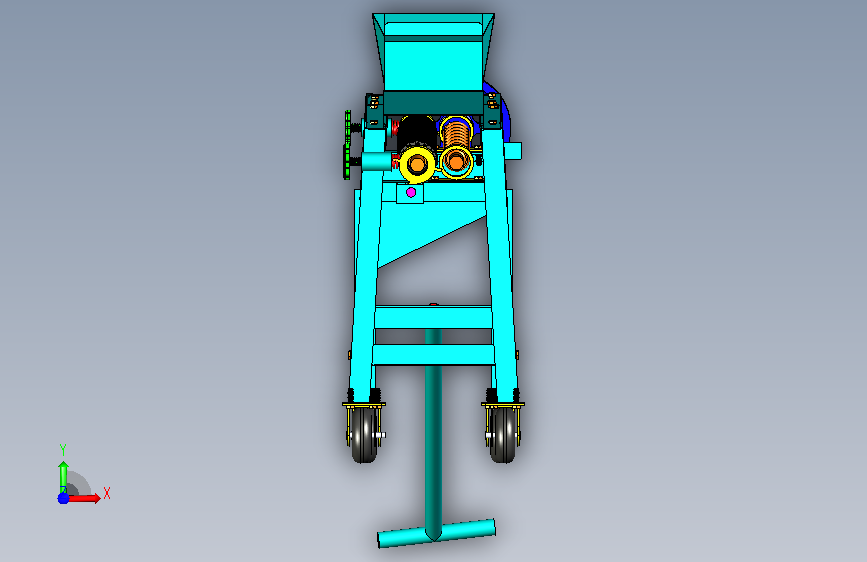Select the green sprocket on the machine side
867x562 pixels.
point(347,145)
